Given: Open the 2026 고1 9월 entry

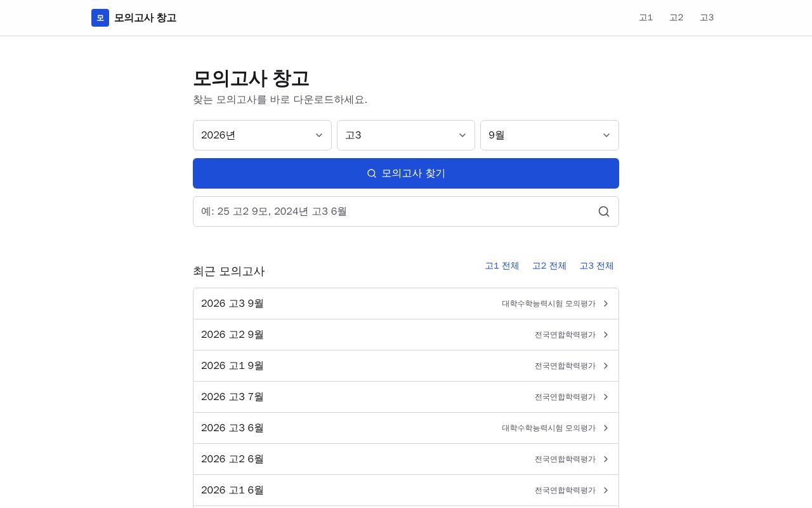Looking at the screenshot, I should click(x=406, y=366).
